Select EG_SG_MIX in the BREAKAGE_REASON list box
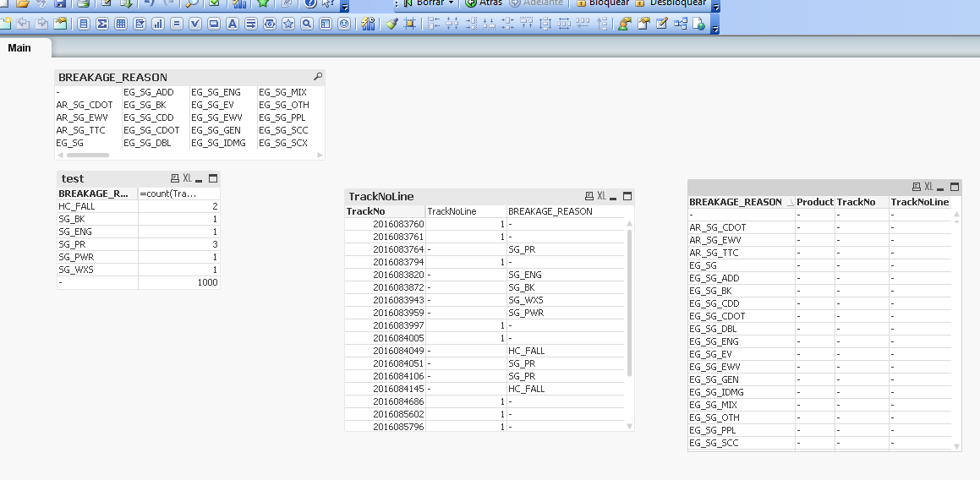980x480 pixels. (x=283, y=92)
